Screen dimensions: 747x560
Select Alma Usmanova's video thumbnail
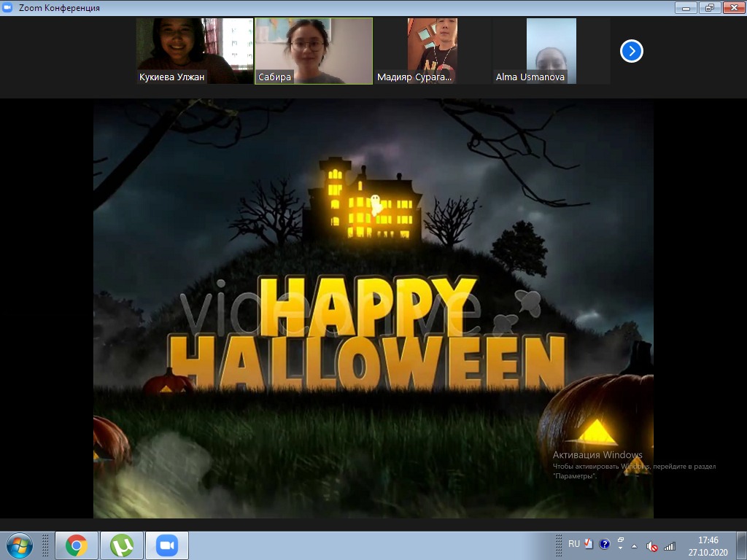551,51
